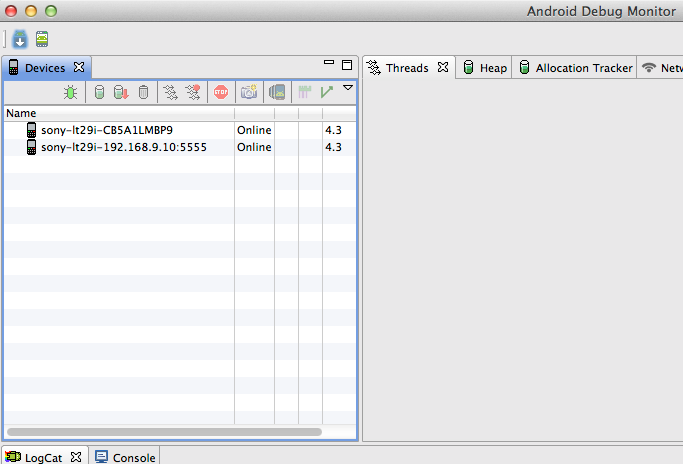Open the Allocation Tracker tab
The width and height of the screenshot is (683, 464).
coord(575,68)
